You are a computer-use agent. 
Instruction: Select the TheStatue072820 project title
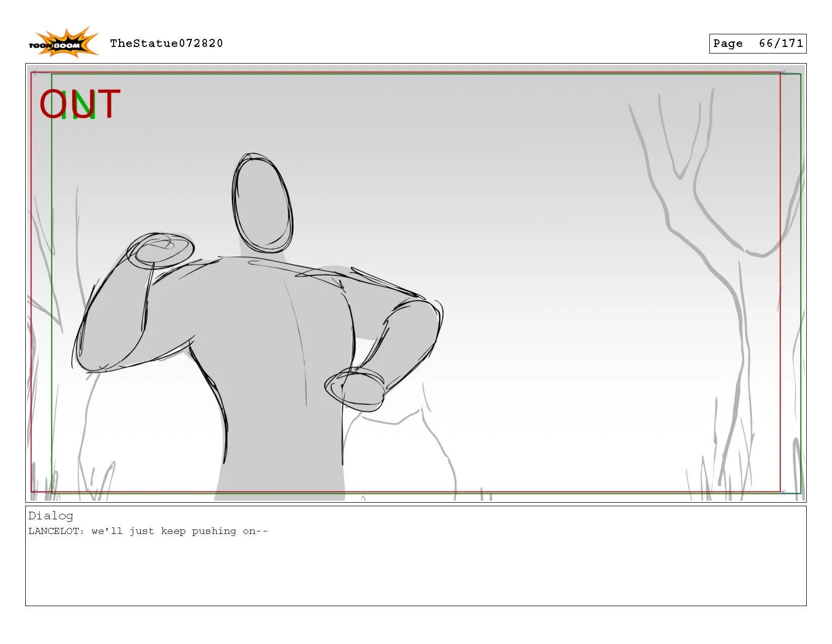pyautogui.click(x=167, y=43)
